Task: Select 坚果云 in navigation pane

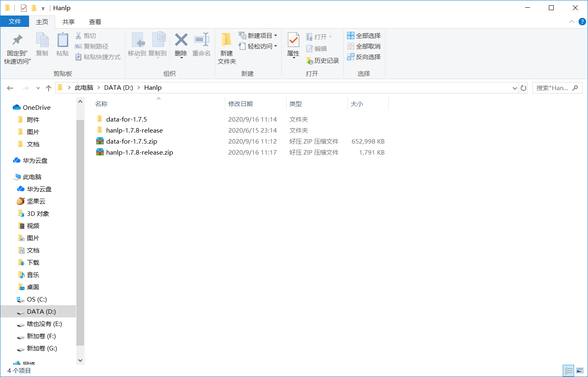Action: pyautogui.click(x=36, y=201)
